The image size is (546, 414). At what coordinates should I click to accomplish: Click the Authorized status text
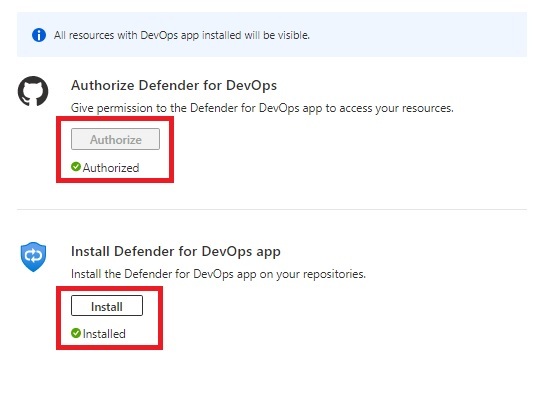click(111, 168)
